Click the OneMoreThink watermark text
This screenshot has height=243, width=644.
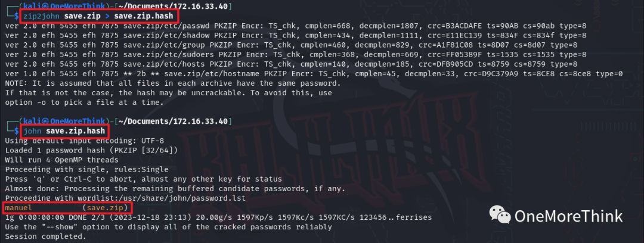coord(568,216)
